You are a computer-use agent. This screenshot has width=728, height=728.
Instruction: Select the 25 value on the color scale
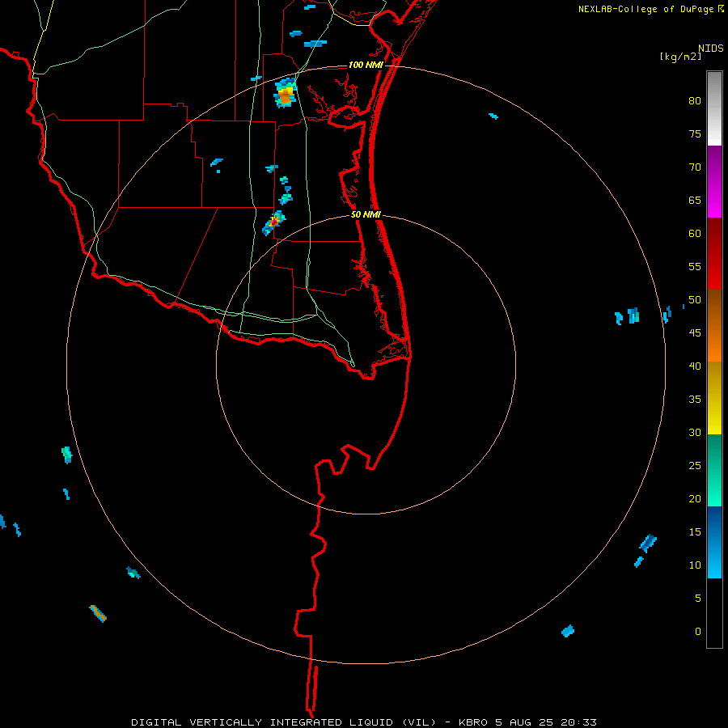[x=695, y=466]
